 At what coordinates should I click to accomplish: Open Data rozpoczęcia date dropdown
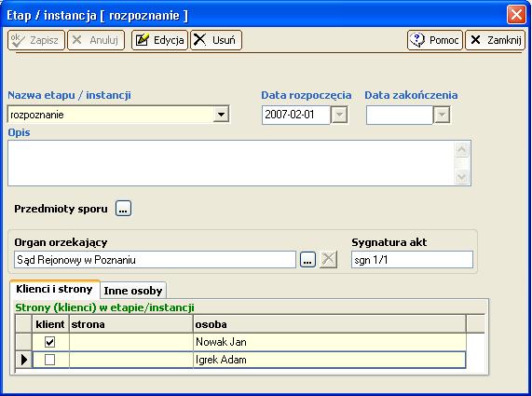click(x=339, y=115)
